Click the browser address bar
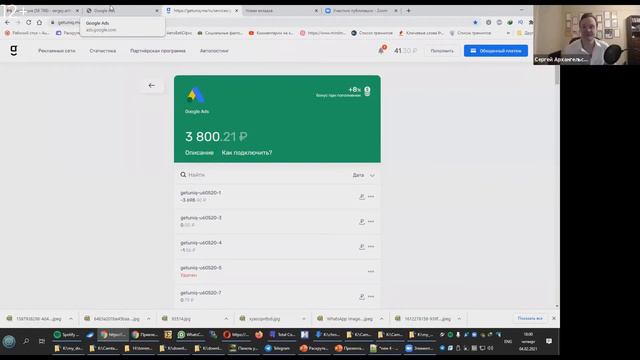Screen dimensions: 640x360 click(x=261, y=22)
